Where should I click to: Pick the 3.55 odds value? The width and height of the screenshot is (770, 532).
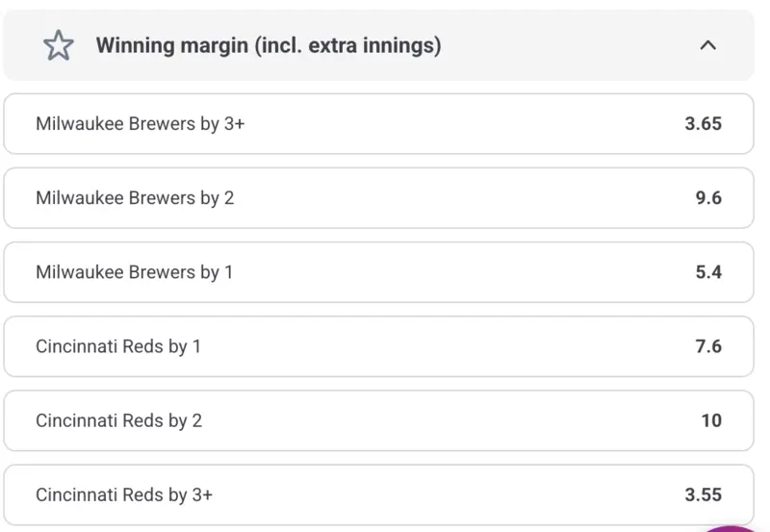click(703, 494)
